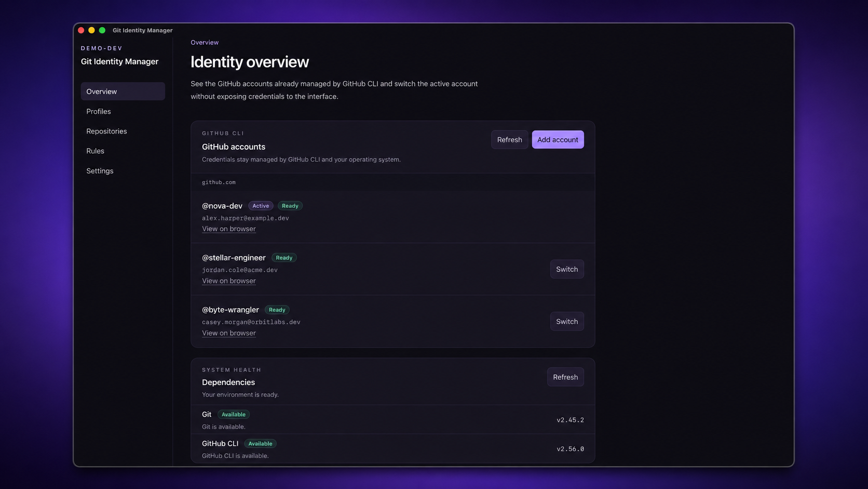The width and height of the screenshot is (868, 489).
Task: Click the GitHub CLI version v2.56.0
Action: [570, 449]
